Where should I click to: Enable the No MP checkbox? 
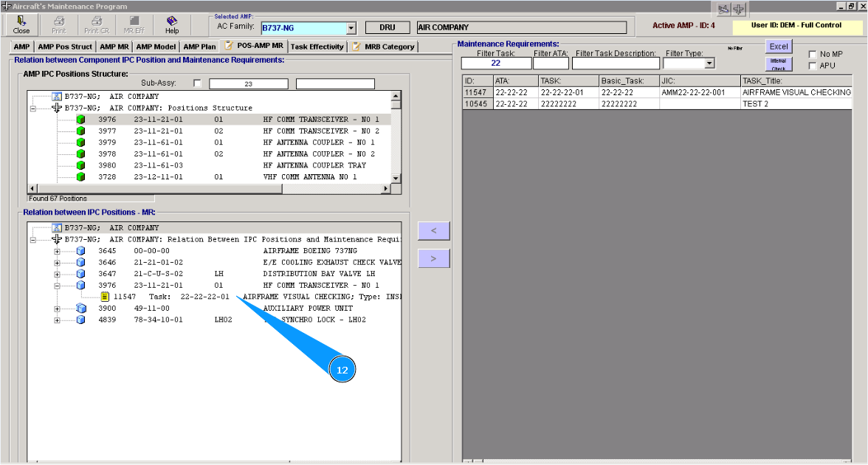(x=813, y=55)
